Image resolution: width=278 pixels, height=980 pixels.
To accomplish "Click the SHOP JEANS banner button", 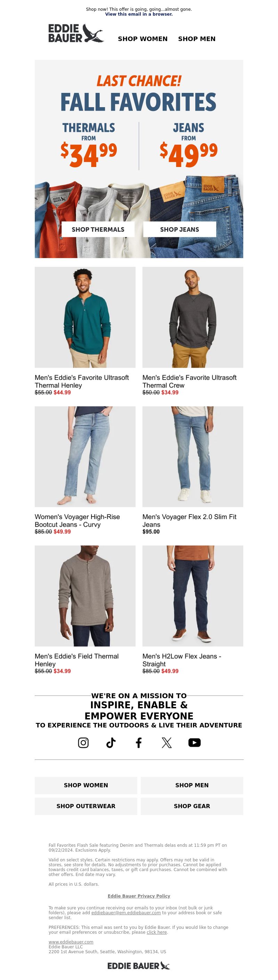I will click(180, 229).
